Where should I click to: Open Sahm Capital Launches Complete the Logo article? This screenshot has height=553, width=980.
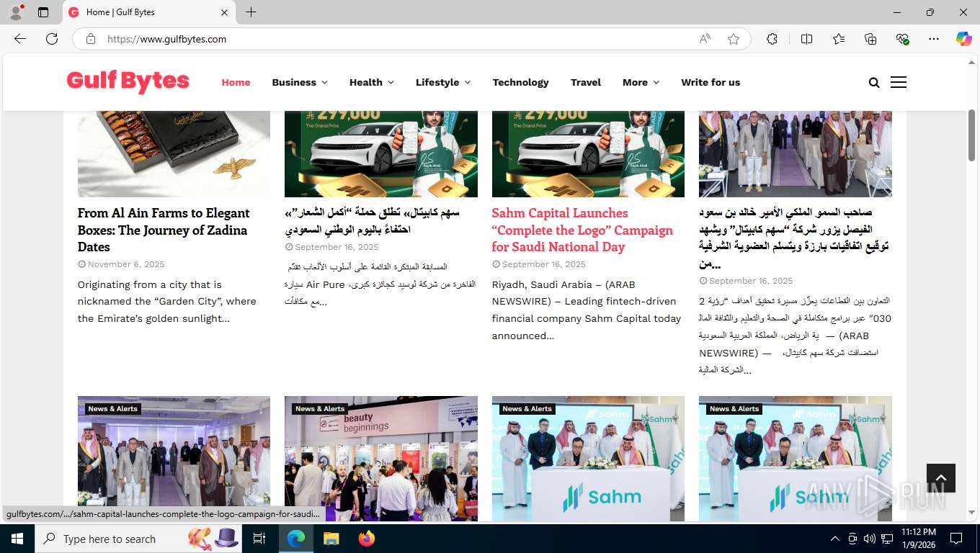point(582,230)
